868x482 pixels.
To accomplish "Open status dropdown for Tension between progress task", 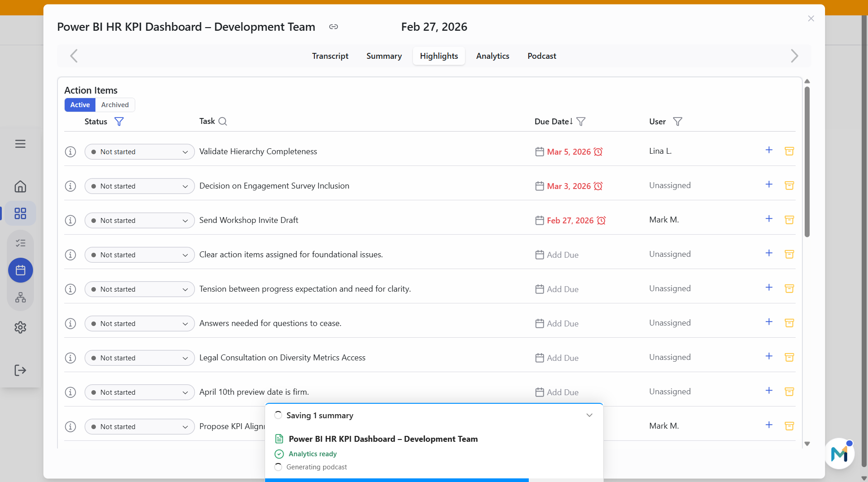I will point(139,289).
